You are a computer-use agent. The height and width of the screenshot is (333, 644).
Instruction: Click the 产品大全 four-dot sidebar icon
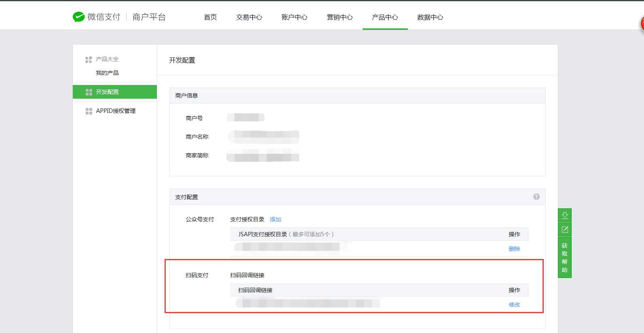point(89,59)
